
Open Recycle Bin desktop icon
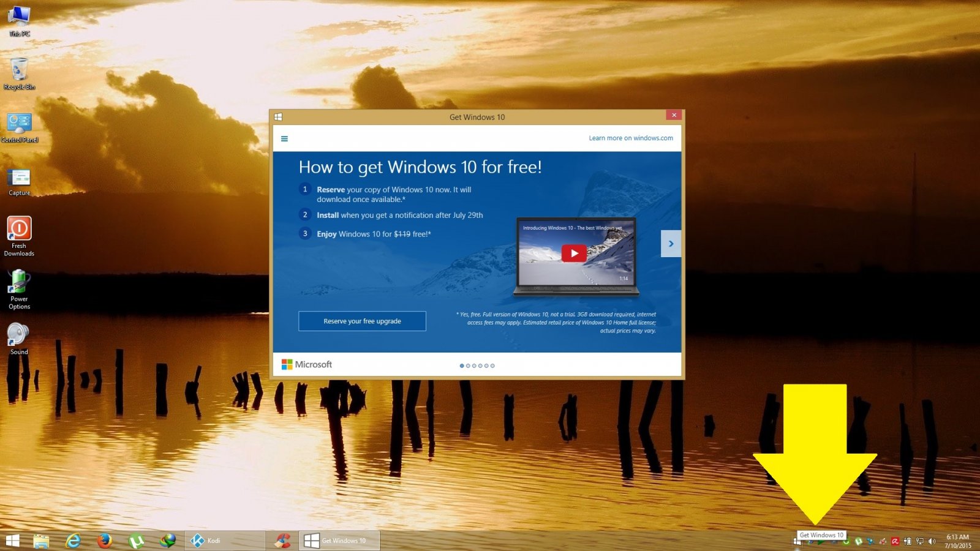pos(19,70)
